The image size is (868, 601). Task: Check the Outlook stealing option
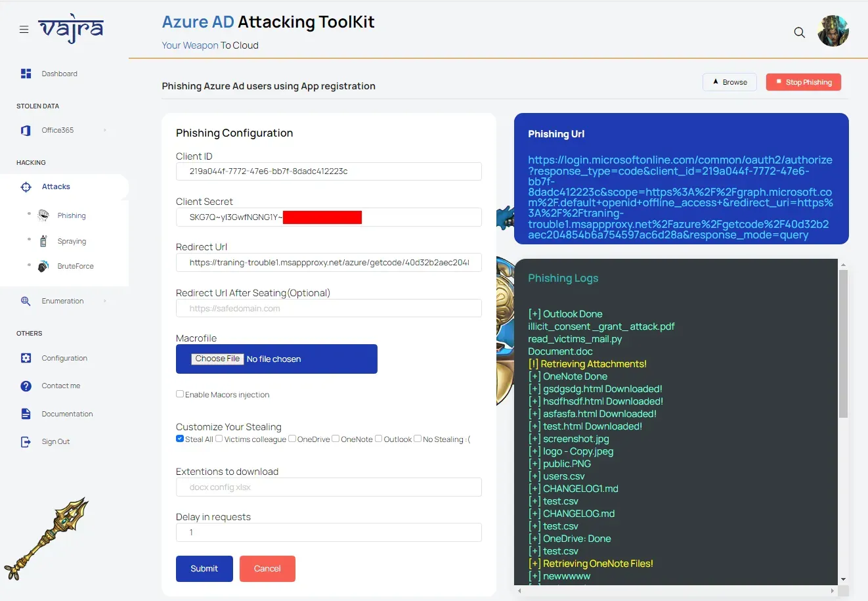(378, 439)
